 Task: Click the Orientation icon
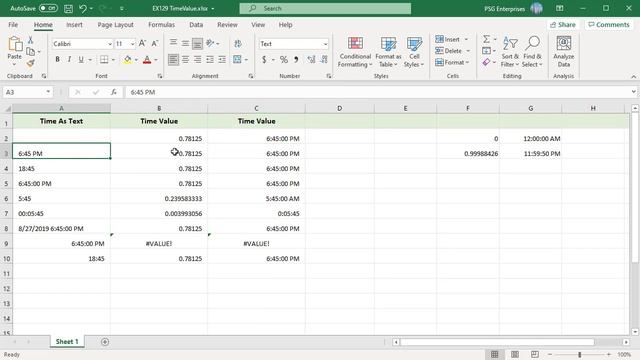pyautogui.click(x=210, y=43)
